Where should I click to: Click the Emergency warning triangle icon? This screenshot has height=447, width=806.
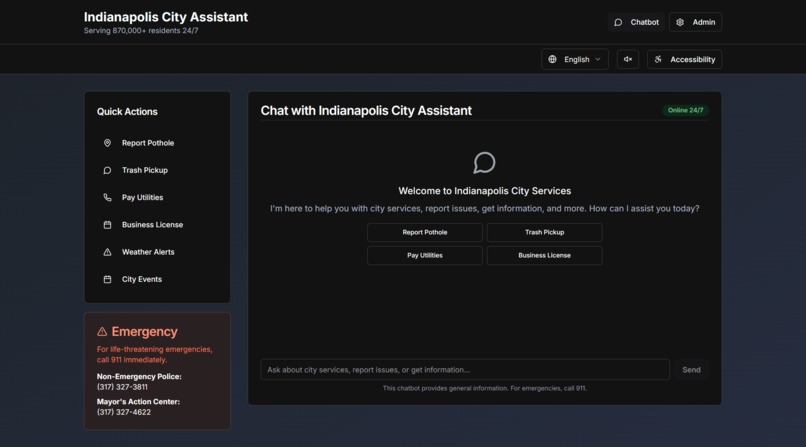pyautogui.click(x=102, y=331)
